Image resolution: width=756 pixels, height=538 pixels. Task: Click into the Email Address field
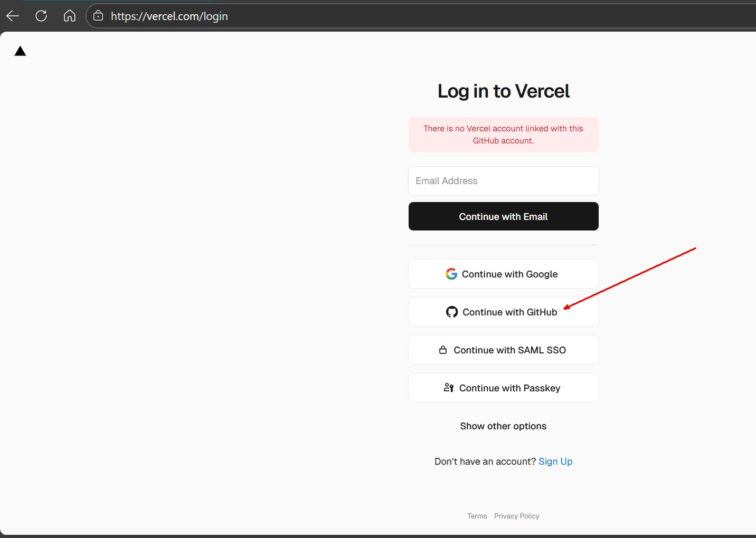click(x=503, y=181)
